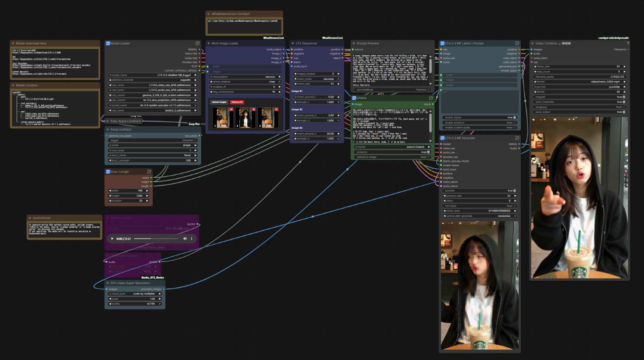The image size is (644, 360).
Task: Play the custom audio clip
Action: 112,239
